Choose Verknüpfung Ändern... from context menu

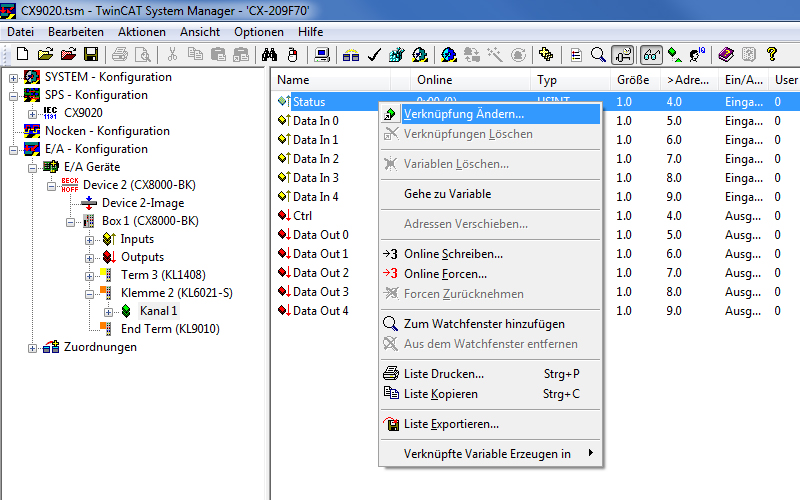point(490,114)
